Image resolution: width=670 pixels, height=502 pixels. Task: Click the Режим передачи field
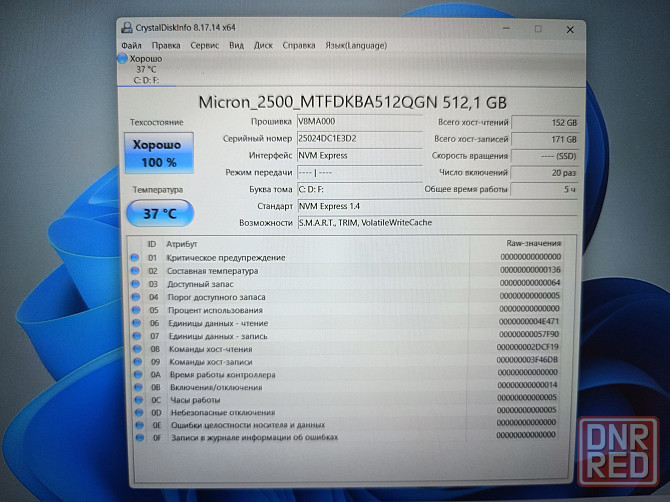point(359,173)
